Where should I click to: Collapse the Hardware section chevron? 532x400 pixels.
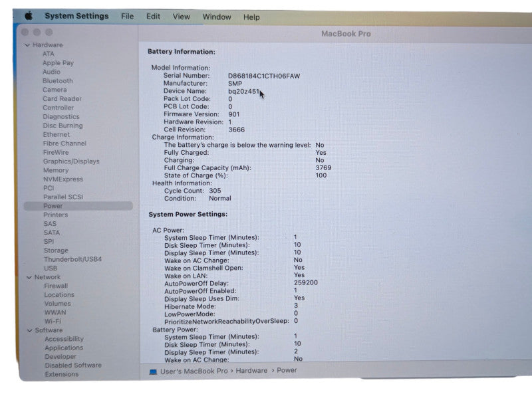tap(27, 45)
